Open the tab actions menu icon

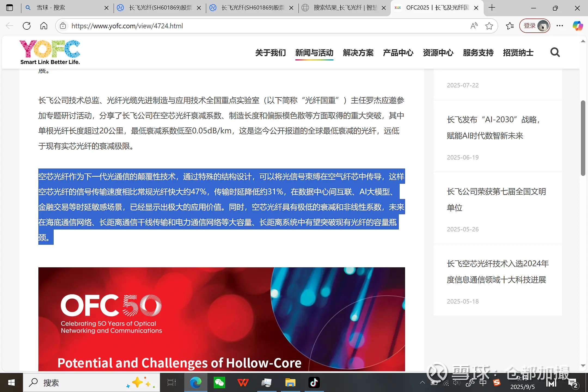click(x=10, y=8)
